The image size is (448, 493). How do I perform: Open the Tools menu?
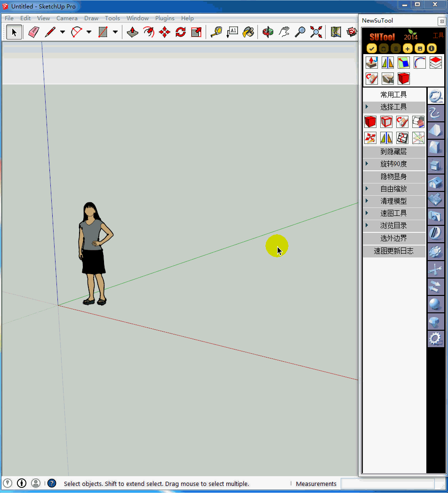(x=112, y=18)
